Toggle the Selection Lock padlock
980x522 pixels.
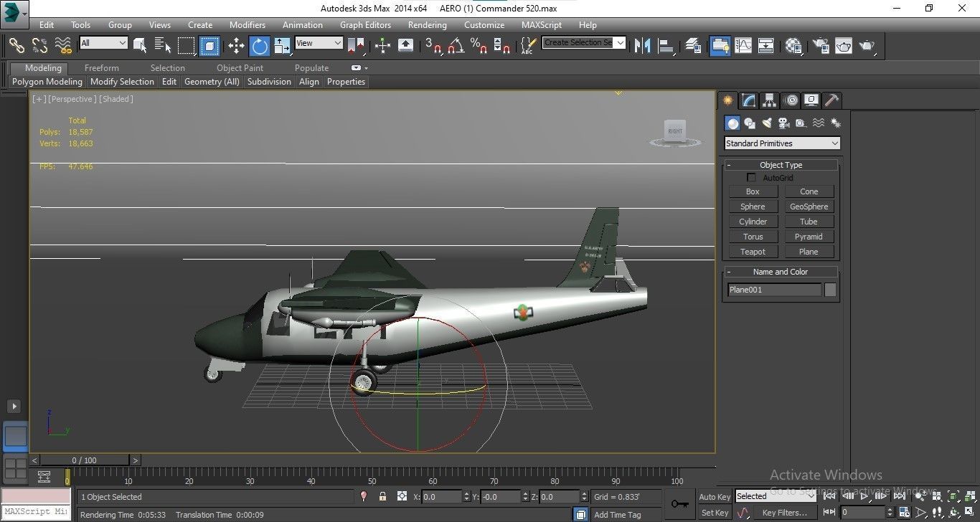382,496
